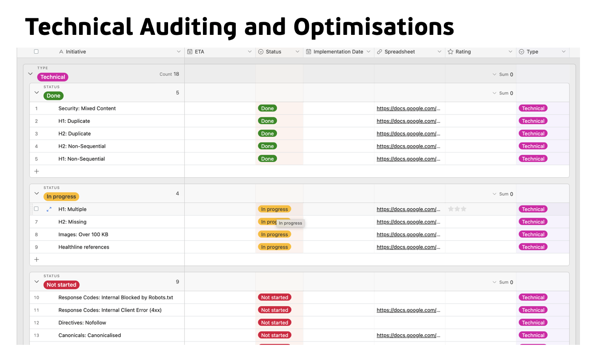The height and width of the screenshot is (364, 600).
Task: Click the Implementation Date calendar icon
Action: tap(309, 52)
